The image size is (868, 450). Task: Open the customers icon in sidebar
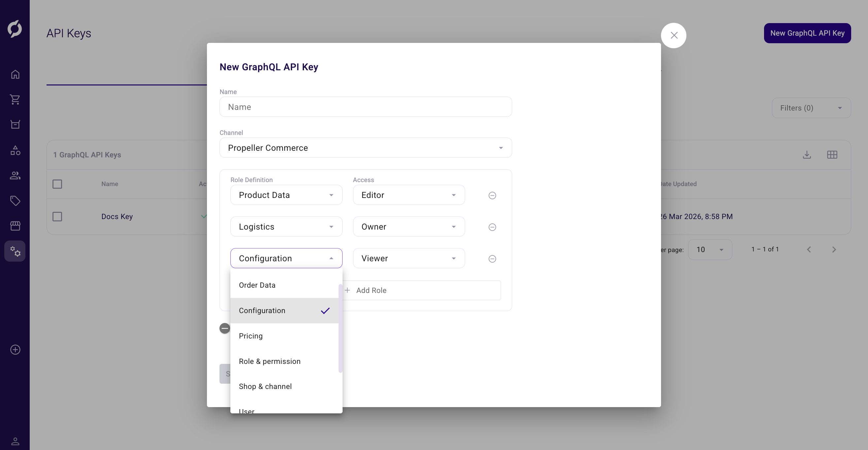pyautogui.click(x=15, y=175)
